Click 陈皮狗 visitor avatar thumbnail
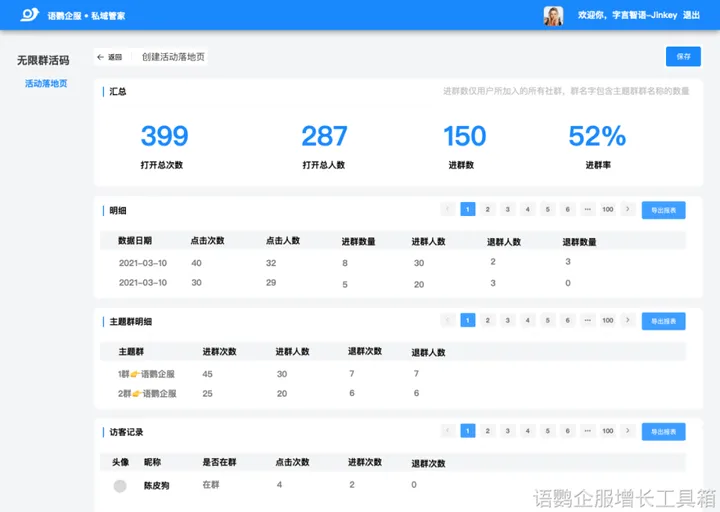Image resolution: width=720 pixels, height=512 pixels. pyautogui.click(x=120, y=485)
